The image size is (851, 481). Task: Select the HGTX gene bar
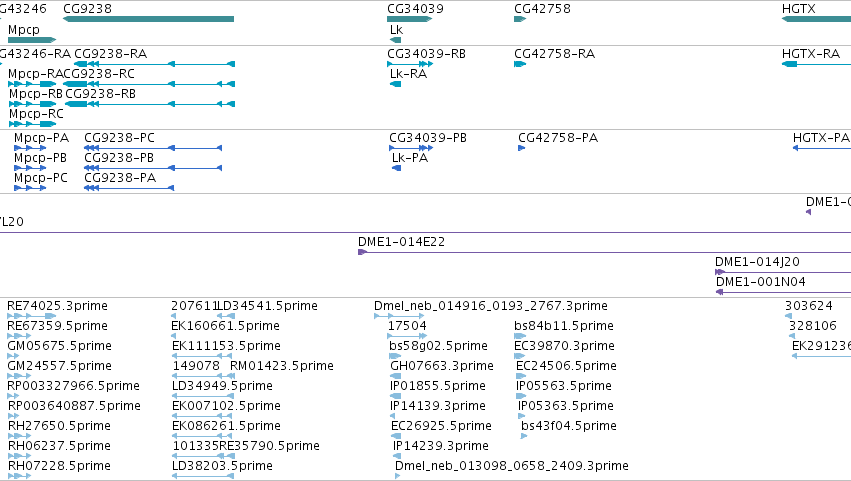click(816, 19)
